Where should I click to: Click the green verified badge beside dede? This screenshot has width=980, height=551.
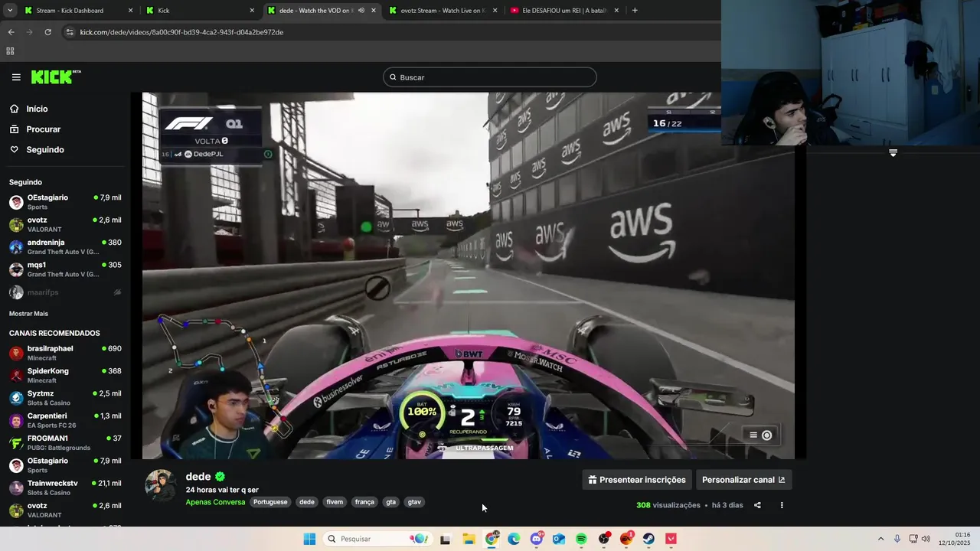pos(220,477)
